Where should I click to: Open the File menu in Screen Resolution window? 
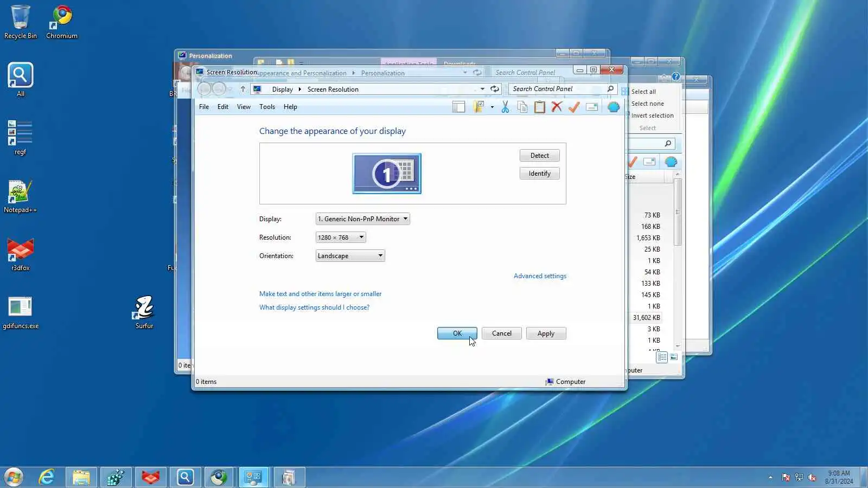(204, 107)
